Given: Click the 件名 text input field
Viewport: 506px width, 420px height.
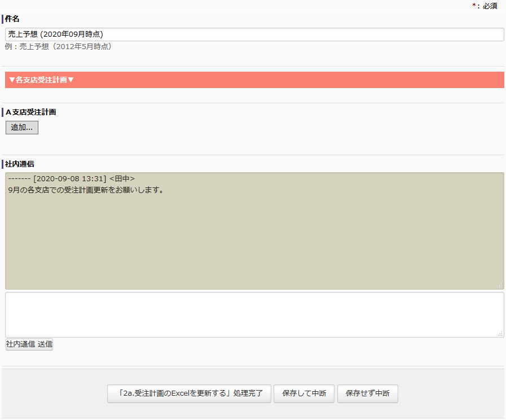Looking at the screenshot, I should [254, 34].
